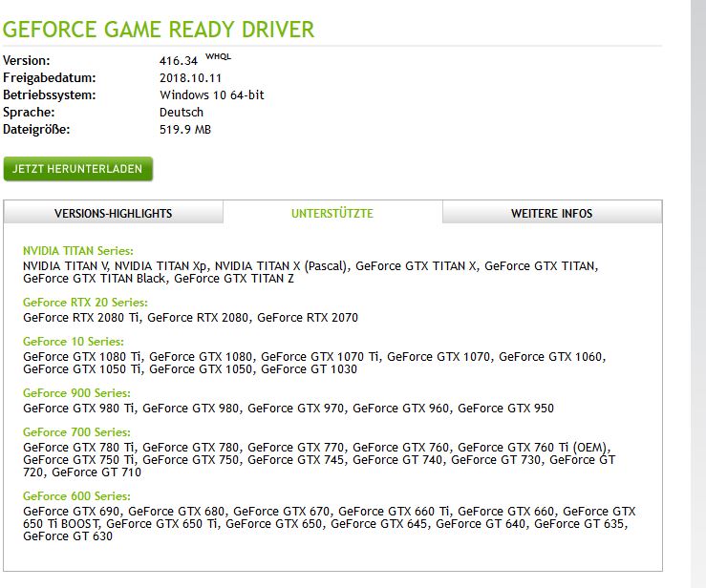Click NVIDIA TITAN V in the list

(x=65, y=266)
